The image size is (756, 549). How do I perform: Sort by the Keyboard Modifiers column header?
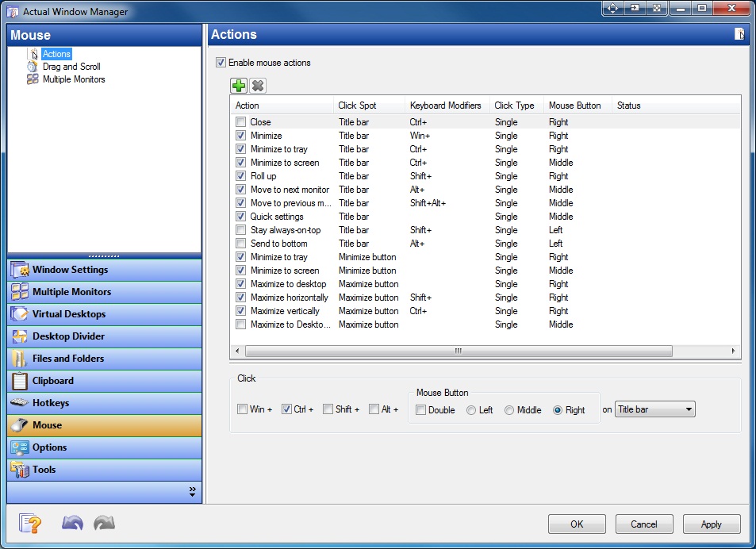tap(447, 106)
